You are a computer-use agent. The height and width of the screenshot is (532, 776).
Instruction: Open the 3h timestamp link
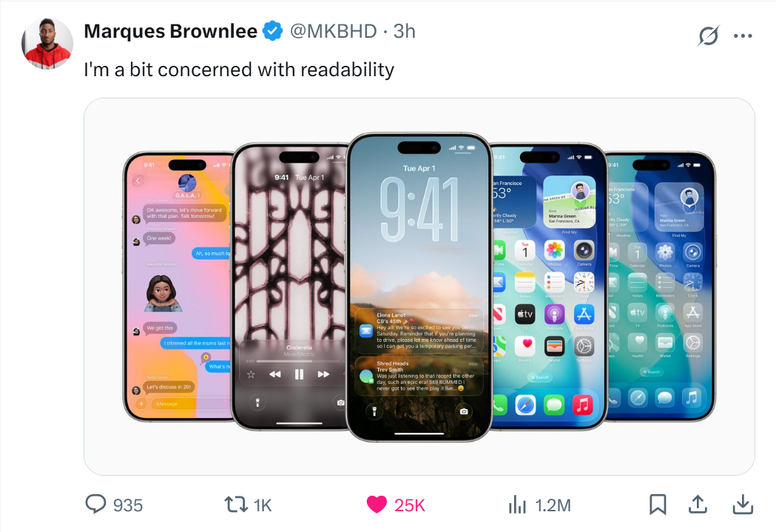coord(405,31)
